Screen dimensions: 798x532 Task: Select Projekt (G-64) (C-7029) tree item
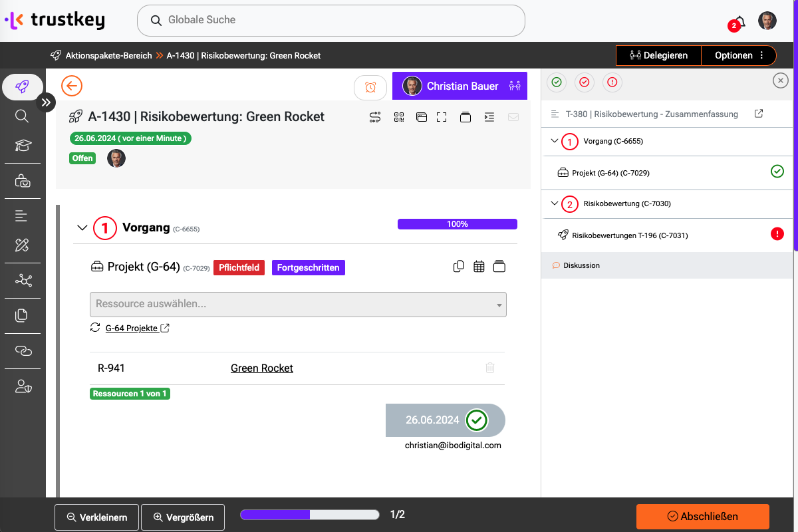[x=667, y=172]
